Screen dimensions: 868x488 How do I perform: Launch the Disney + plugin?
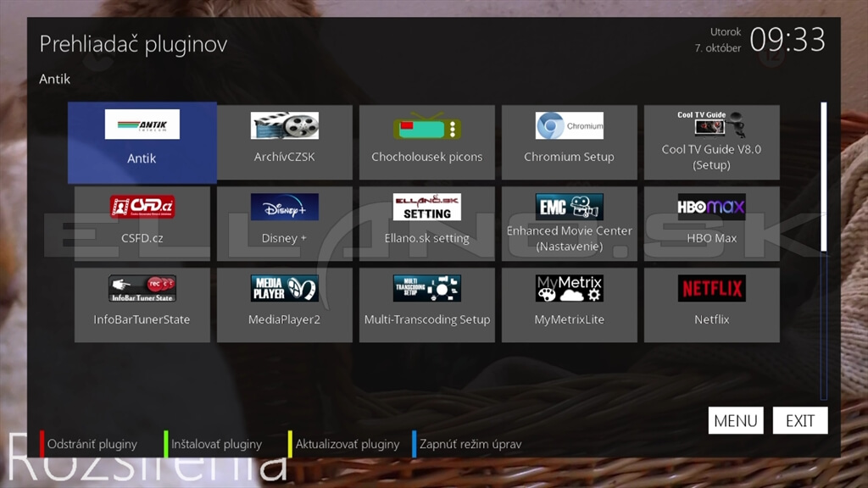[x=284, y=224]
